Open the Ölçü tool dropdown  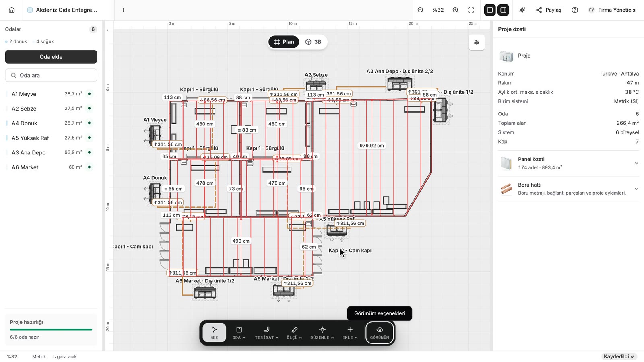(x=294, y=333)
